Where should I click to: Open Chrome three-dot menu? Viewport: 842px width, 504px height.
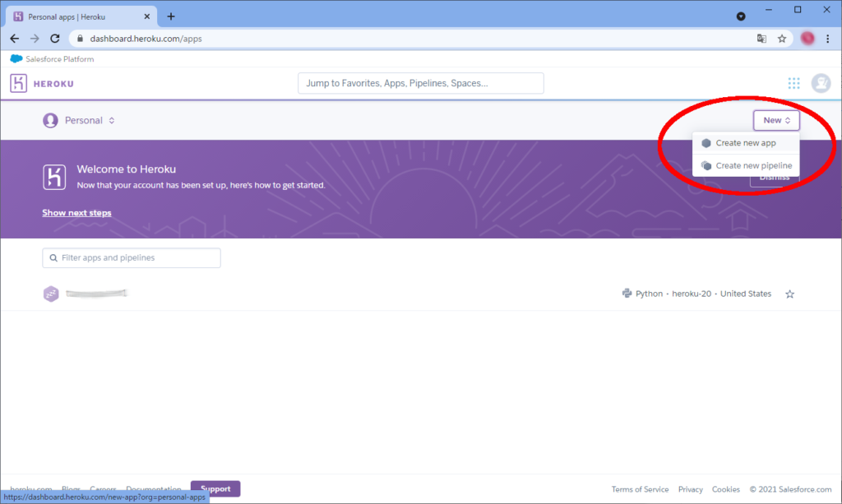827,39
